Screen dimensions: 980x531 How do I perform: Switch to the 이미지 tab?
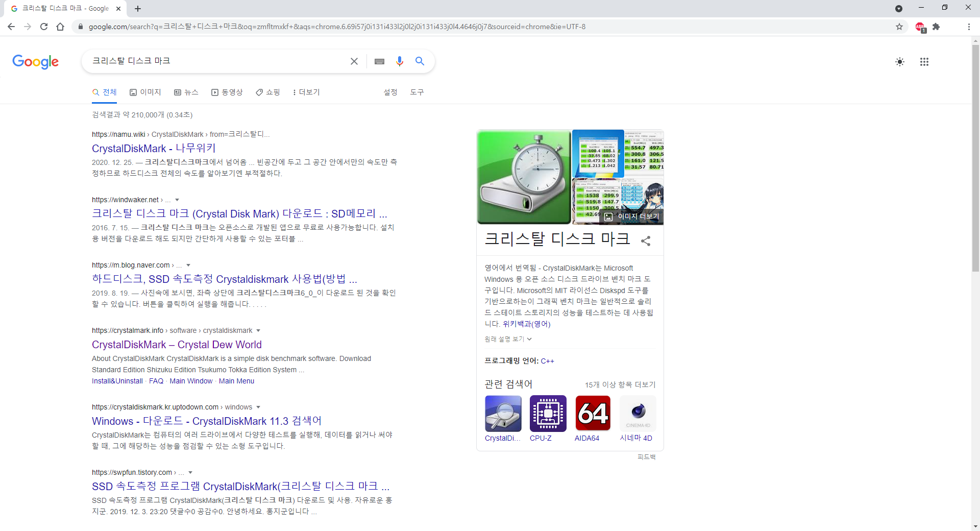click(145, 92)
